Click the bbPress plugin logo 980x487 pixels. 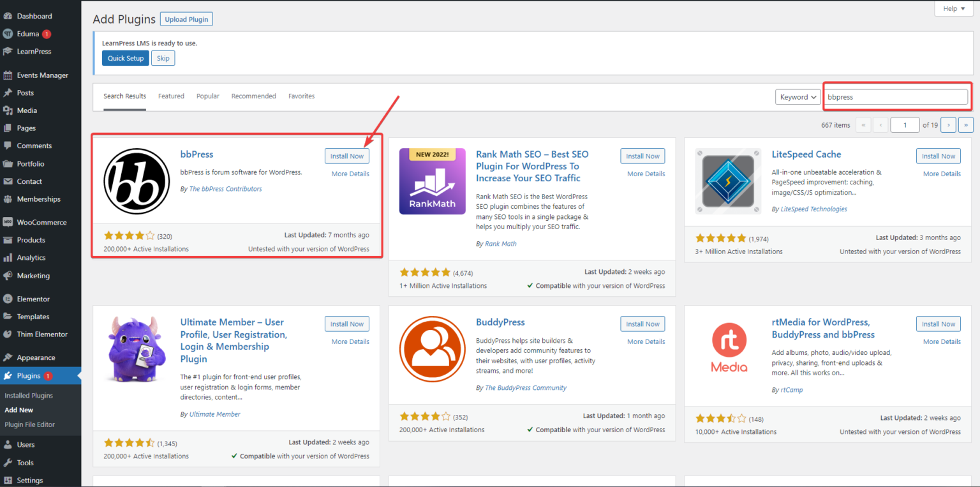(x=137, y=181)
